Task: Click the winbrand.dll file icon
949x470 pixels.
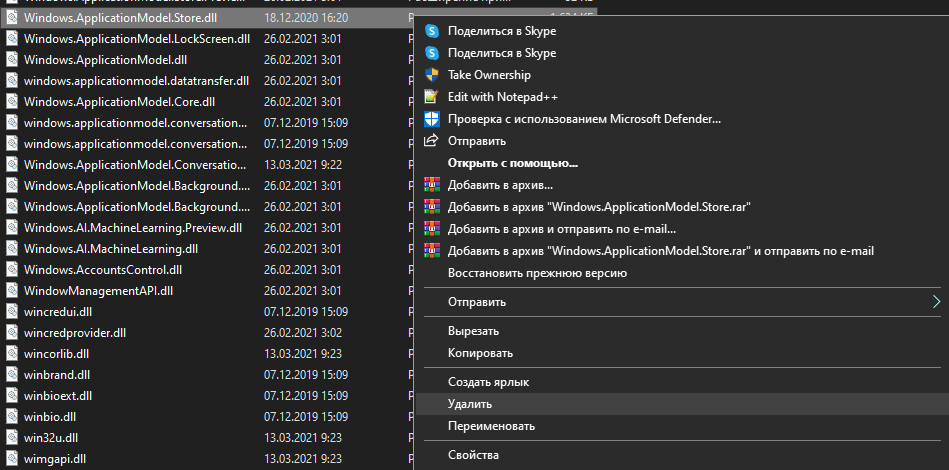Action: 11,375
